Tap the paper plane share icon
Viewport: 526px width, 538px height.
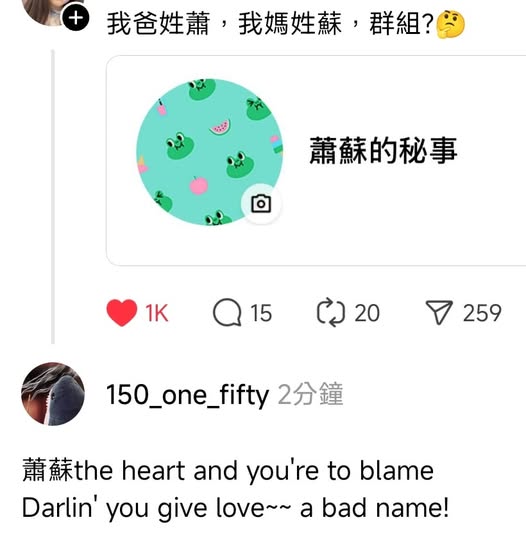[x=439, y=312]
